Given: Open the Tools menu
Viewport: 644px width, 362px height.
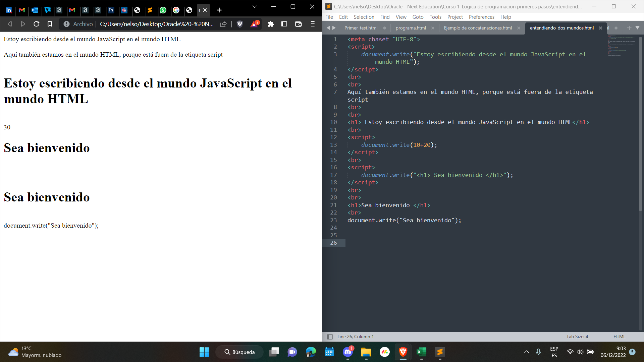Looking at the screenshot, I should coord(435,17).
